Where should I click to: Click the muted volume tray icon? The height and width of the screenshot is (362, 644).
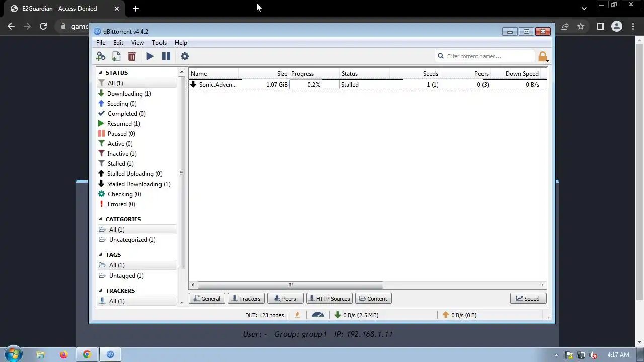click(x=593, y=355)
